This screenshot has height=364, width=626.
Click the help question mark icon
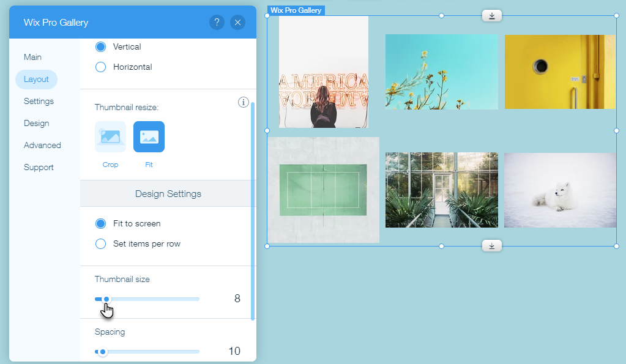[x=217, y=22]
